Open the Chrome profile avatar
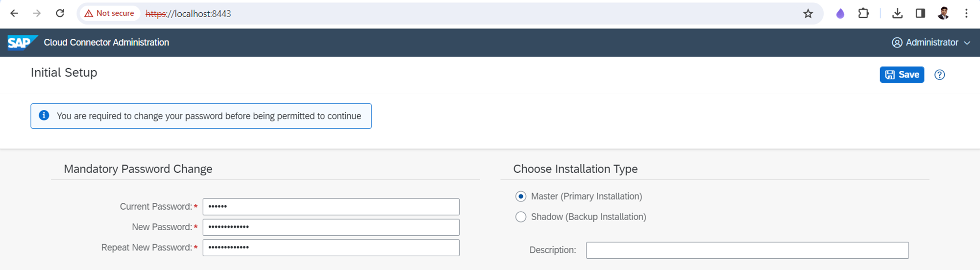The image size is (980, 270). tap(943, 14)
